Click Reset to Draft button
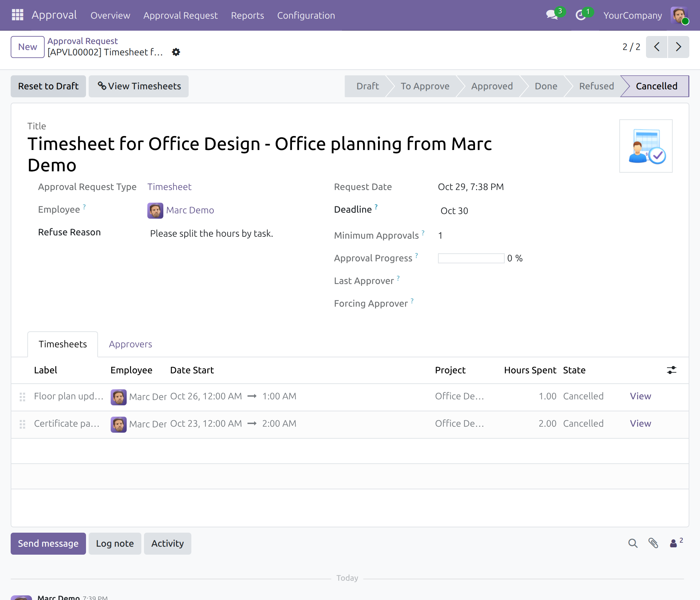The image size is (700, 600). (48, 86)
